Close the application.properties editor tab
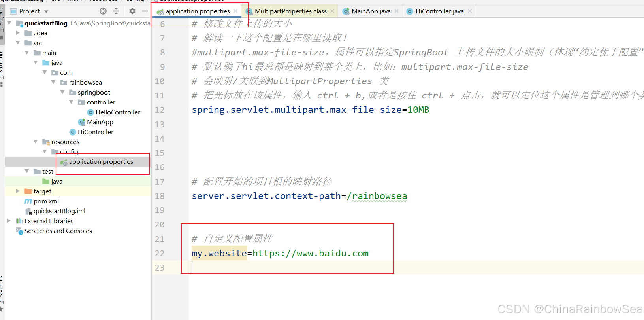The image size is (644, 320). pos(235,11)
